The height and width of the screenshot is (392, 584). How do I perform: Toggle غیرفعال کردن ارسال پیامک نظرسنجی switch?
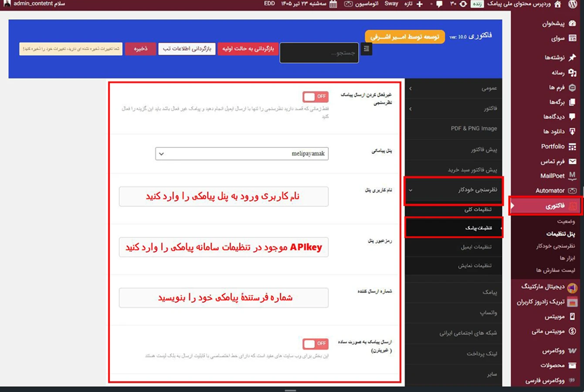click(316, 96)
